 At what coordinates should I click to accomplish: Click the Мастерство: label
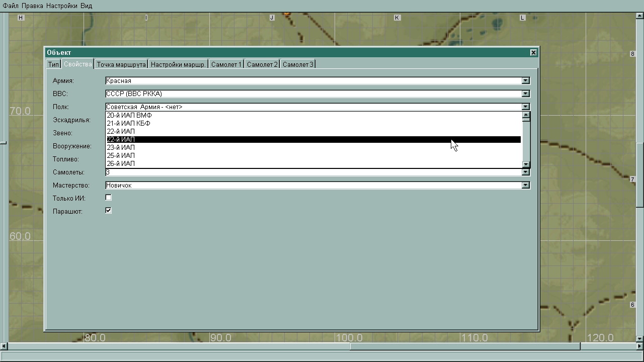click(71, 185)
